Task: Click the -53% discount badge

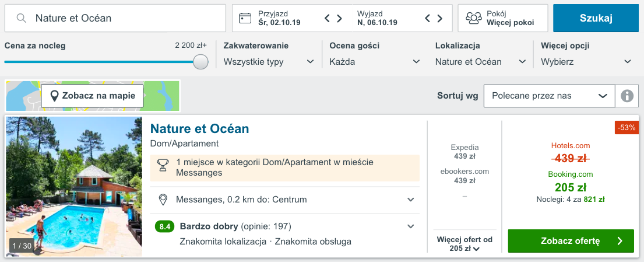Action: point(627,128)
